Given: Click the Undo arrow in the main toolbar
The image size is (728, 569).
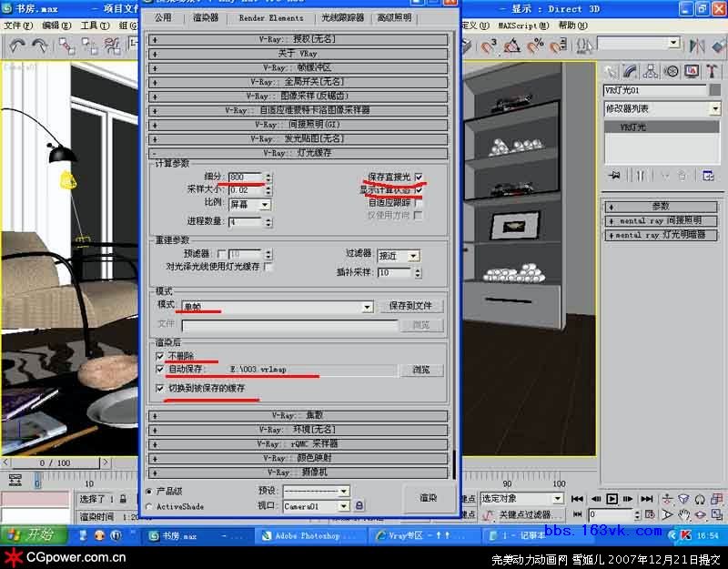Looking at the screenshot, I should pyautogui.click(x=16, y=46).
